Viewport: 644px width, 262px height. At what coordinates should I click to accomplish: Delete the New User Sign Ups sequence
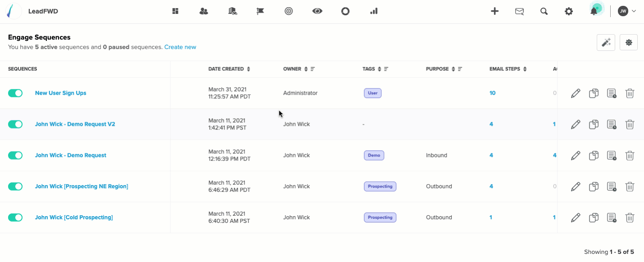(630, 93)
